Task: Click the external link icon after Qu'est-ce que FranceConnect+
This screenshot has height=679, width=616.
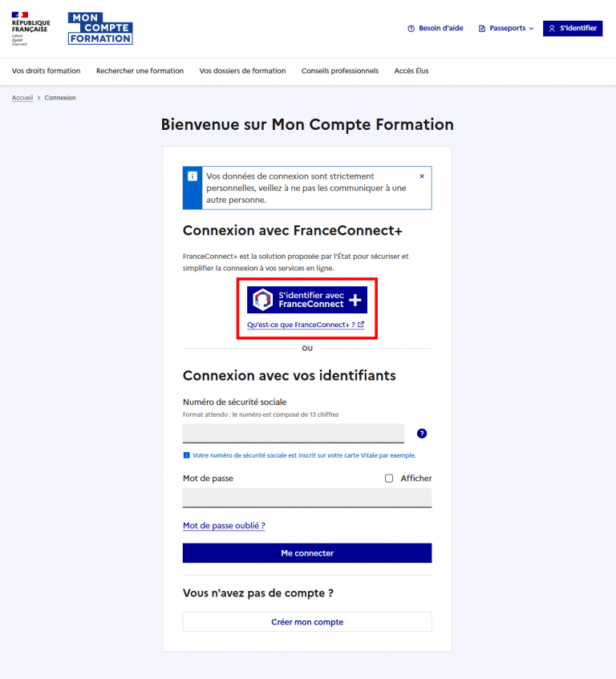Action: [x=361, y=325]
